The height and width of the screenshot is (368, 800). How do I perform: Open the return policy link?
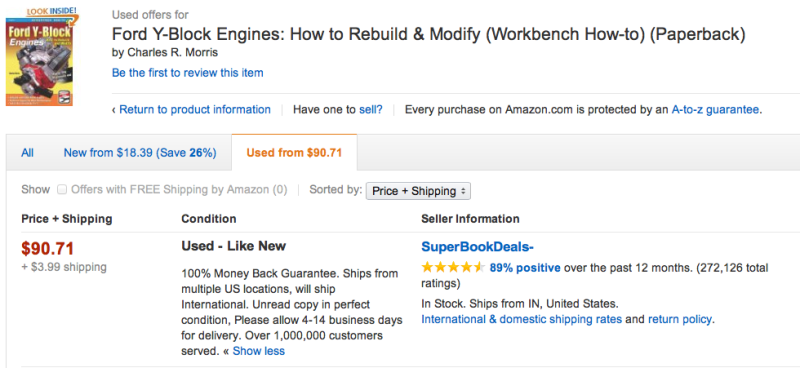(x=680, y=320)
